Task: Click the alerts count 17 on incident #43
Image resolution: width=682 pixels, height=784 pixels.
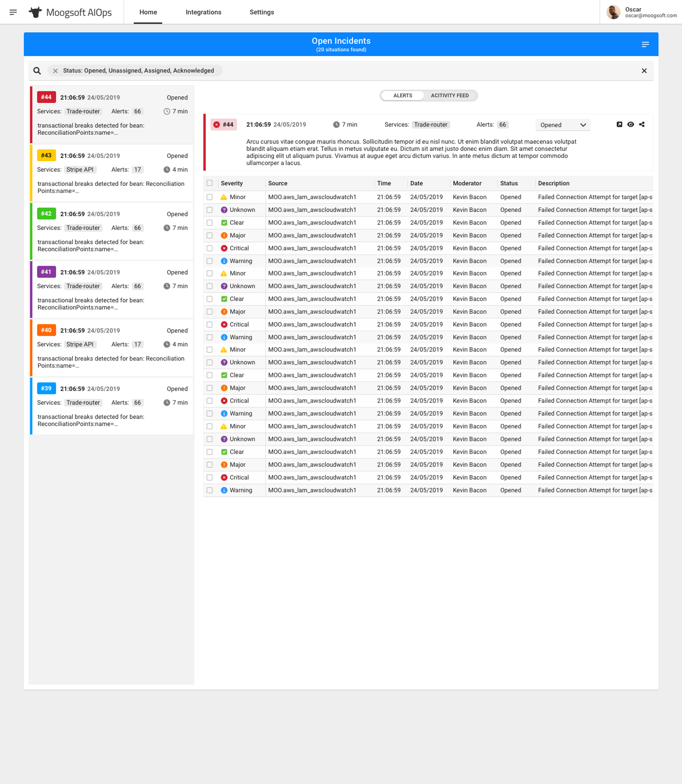Action: tap(137, 170)
